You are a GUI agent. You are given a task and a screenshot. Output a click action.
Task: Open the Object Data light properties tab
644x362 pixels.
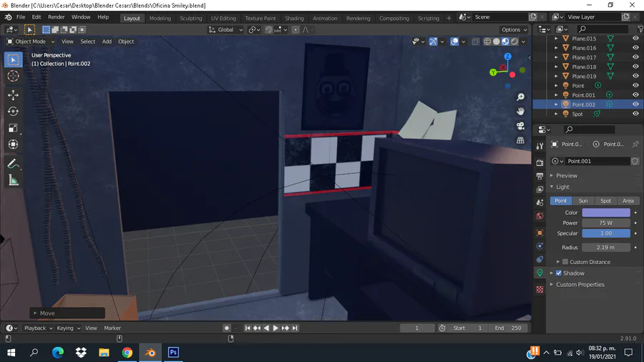pyautogui.click(x=540, y=273)
